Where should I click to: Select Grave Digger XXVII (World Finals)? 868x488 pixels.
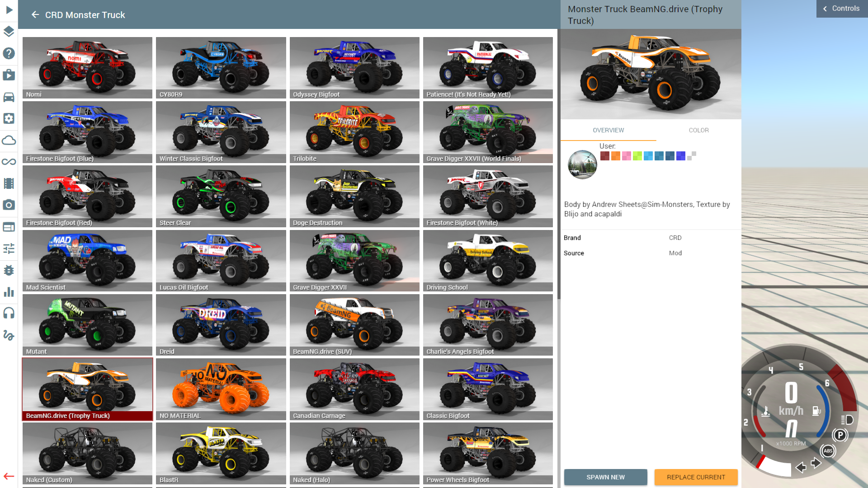coord(488,132)
